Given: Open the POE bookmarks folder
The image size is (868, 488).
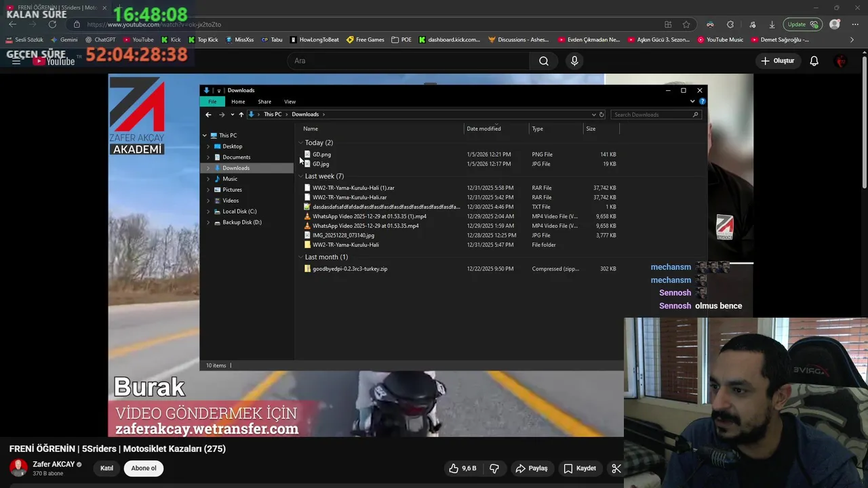Looking at the screenshot, I should click(x=401, y=39).
